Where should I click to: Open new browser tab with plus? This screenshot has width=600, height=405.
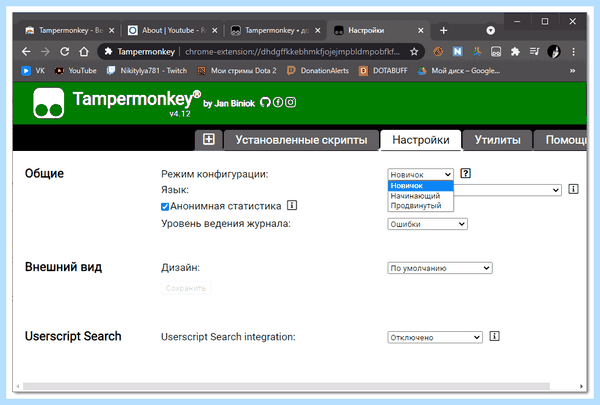tap(443, 31)
